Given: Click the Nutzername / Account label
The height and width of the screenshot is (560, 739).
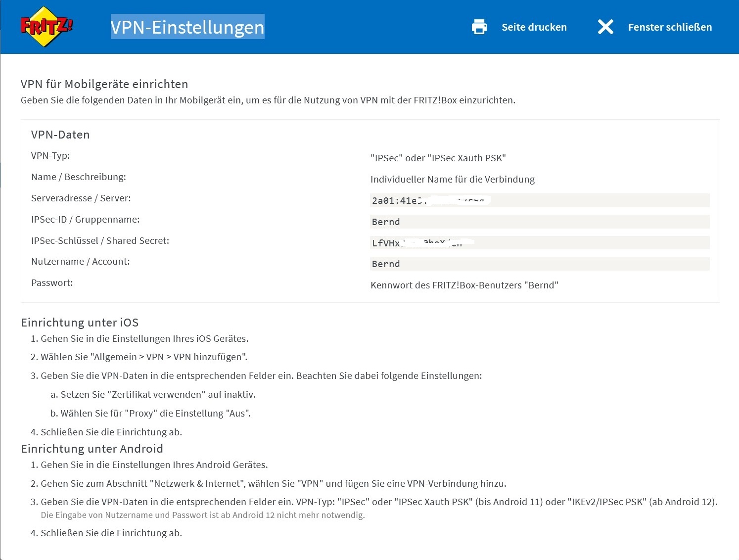Looking at the screenshot, I should 81,262.
